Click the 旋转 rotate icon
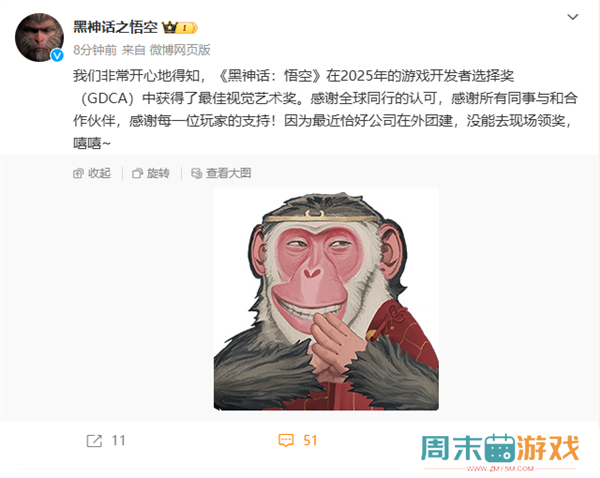The width and height of the screenshot is (600, 478). coord(137,174)
